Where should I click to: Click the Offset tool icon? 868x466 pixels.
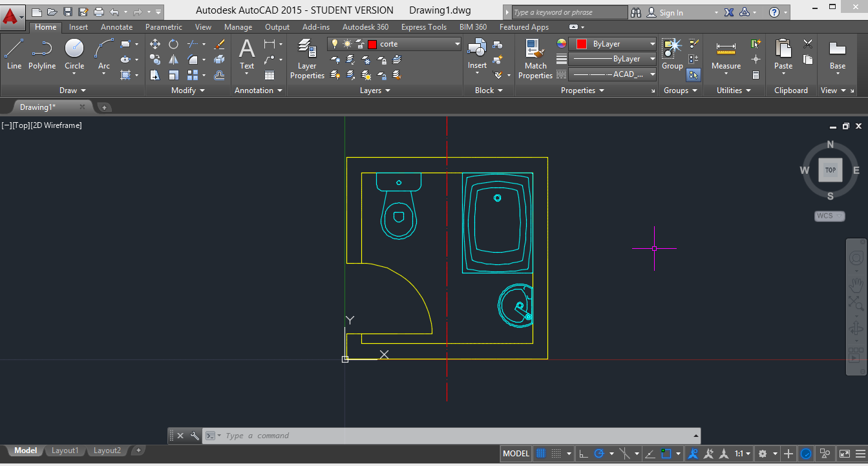[x=220, y=75]
